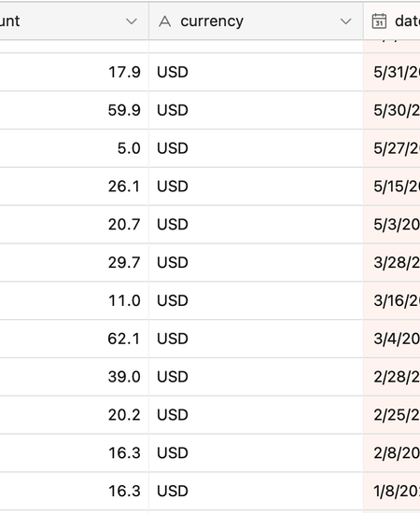This screenshot has height=513, width=420.
Task: Click the date cell starting 2/25
Action: [x=392, y=415]
